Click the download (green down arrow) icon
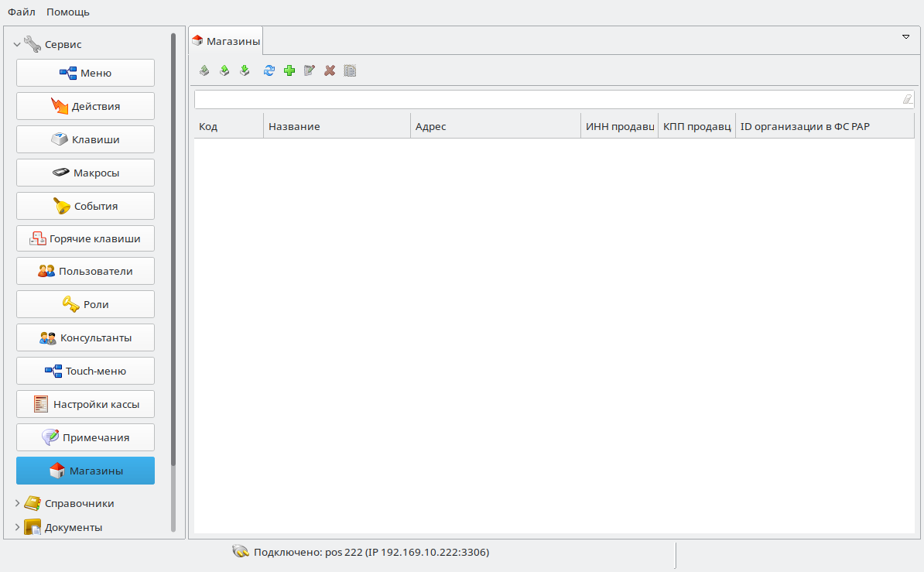The width and height of the screenshot is (924, 572). coord(245,70)
